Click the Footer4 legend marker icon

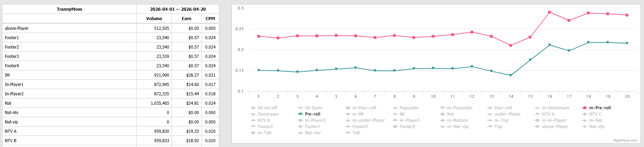tap(348, 127)
